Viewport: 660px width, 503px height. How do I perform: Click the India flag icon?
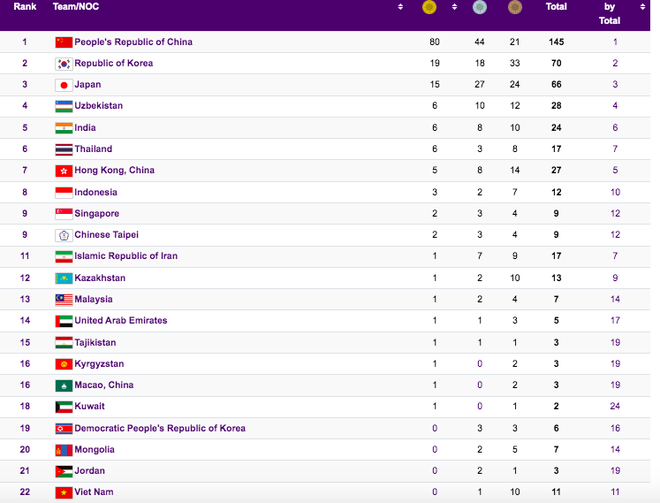(x=64, y=128)
